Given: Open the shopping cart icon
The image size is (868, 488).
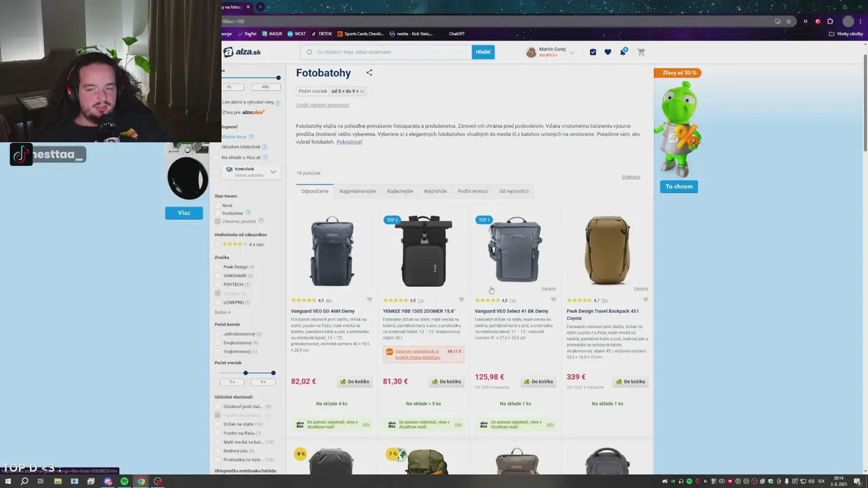Looking at the screenshot, I should [x=641, y=52].
